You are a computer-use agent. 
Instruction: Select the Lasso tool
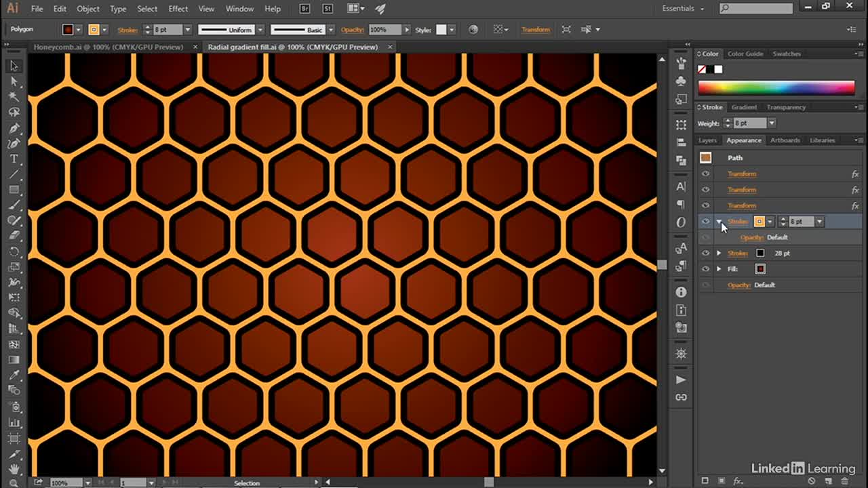click(x=14, y=113)
